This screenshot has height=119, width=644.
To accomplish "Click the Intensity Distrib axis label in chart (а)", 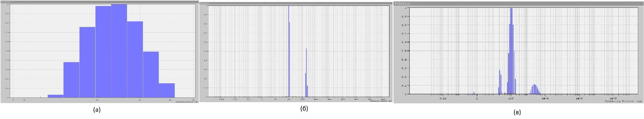I will 185,102.
